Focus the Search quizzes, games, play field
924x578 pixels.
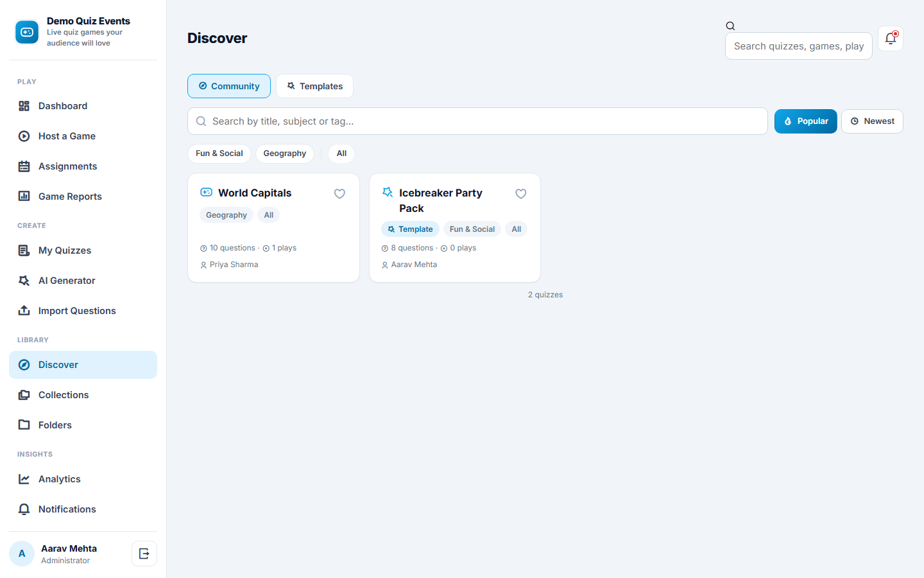point(799,46)
